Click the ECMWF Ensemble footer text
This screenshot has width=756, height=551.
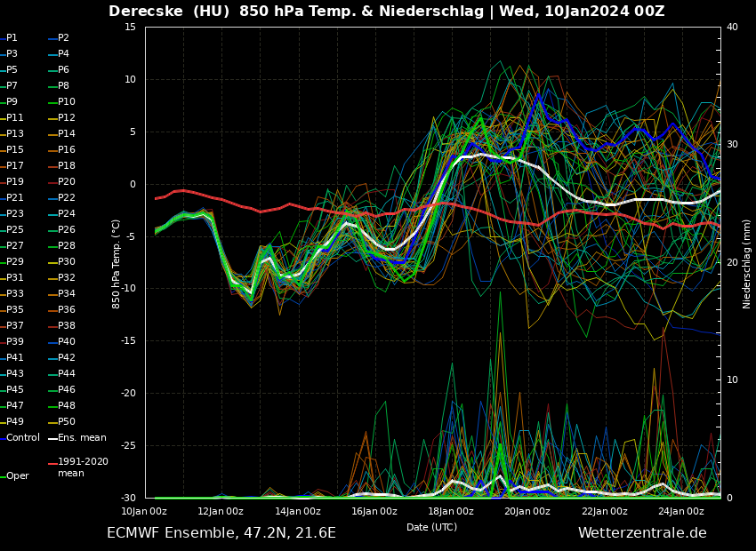pos(221,533)
